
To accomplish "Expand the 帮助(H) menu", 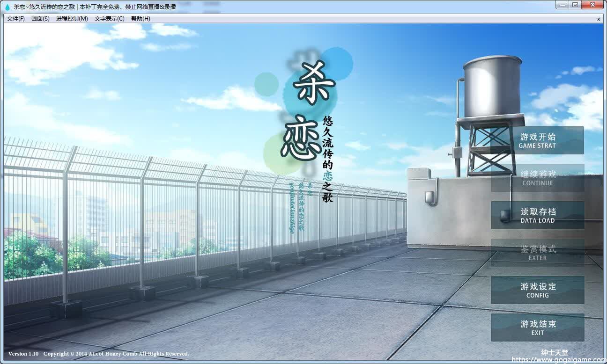I will [x=141, y=19].
